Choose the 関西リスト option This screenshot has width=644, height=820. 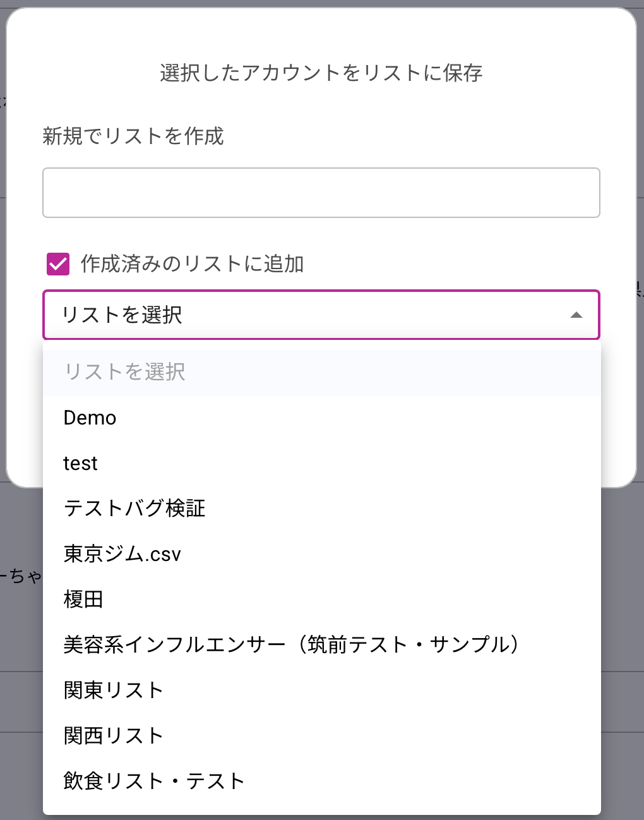114,736
